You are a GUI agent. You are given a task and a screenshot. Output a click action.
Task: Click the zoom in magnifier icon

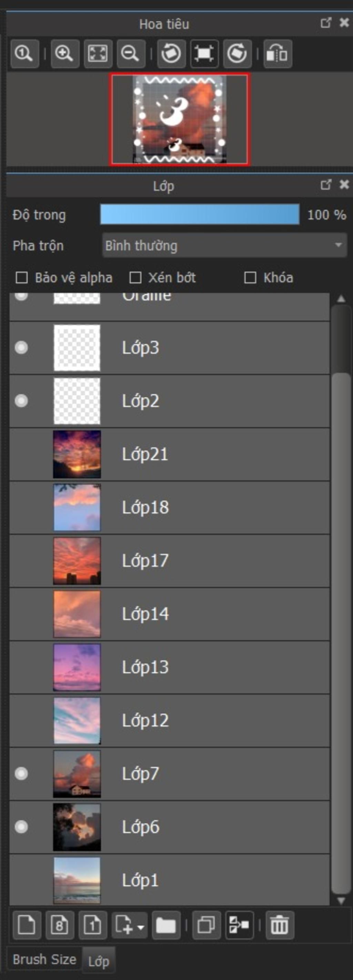64,54
